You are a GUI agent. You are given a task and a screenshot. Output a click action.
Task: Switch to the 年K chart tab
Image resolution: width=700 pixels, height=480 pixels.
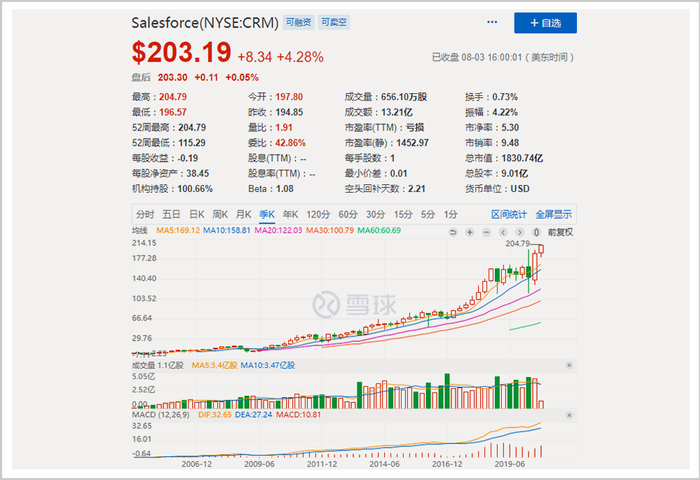coord(291,215)
